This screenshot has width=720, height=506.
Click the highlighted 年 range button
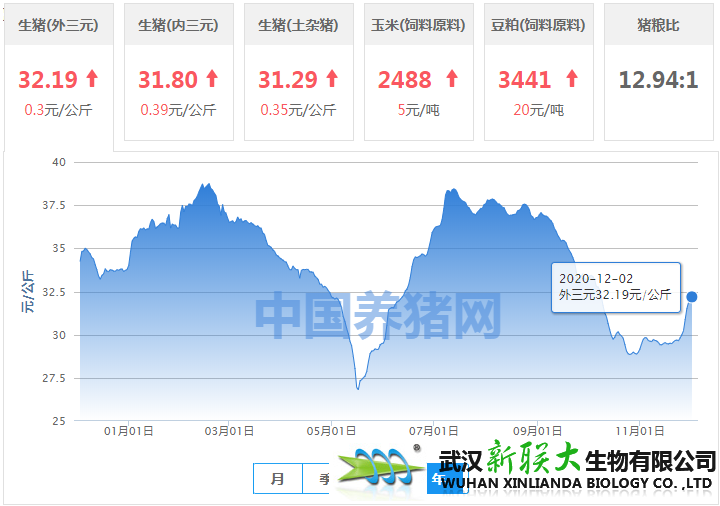tap(436, 481)
